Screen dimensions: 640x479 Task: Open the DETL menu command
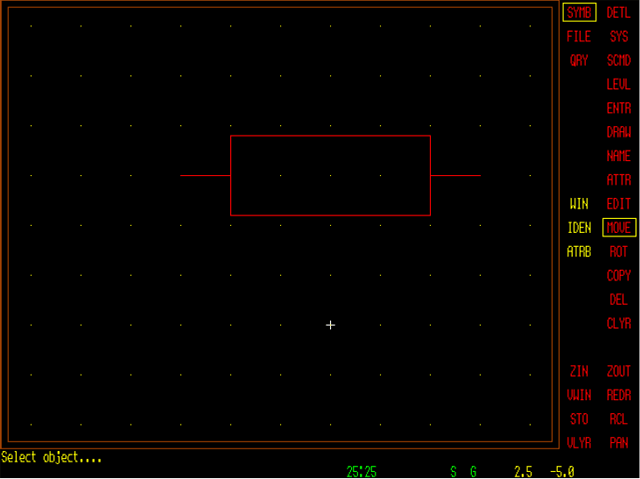tap(619, 13)
